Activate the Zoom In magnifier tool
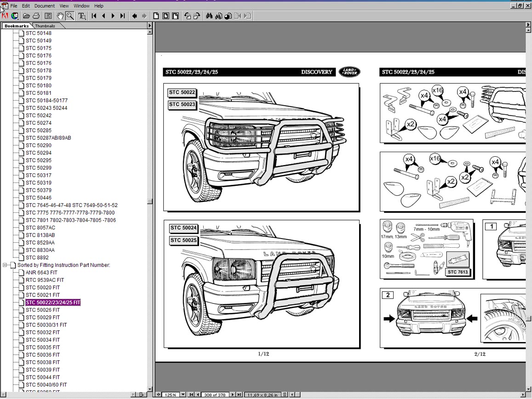The image size is (532, 399). (x=70, y=16)
